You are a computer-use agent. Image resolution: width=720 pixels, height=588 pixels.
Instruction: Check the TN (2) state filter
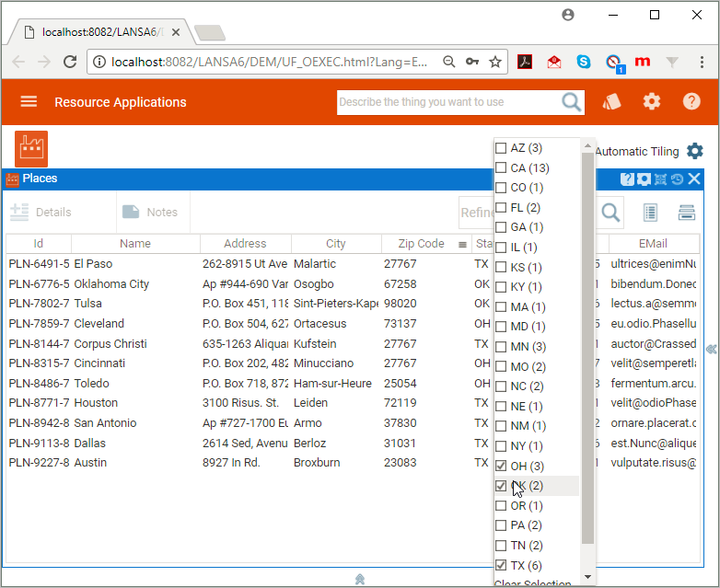(x=501, y=546)
